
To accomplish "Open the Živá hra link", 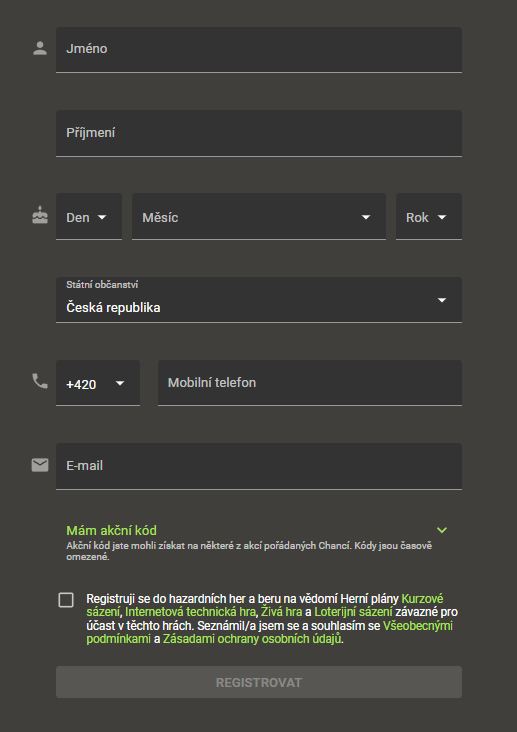I will tap(281, 612).
